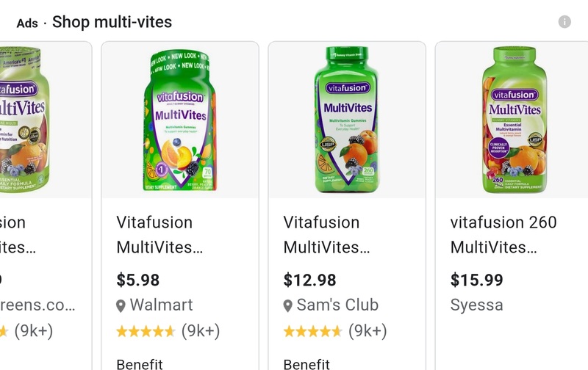This screenshot has width=588, height=370.
Task: Select the $15.99 price
Action: click(476, 280)
